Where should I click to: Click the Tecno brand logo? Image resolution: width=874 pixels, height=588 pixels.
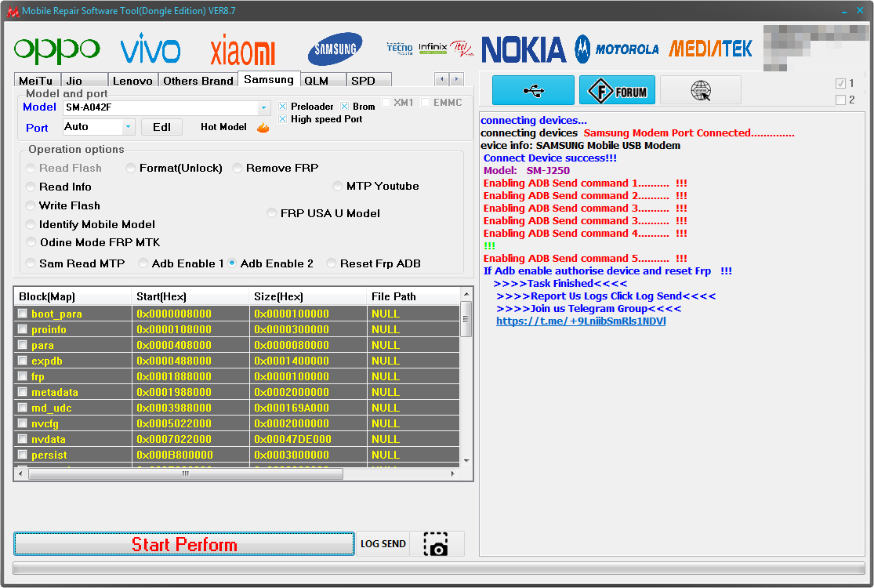pyautogui.click(x=400, y=49)
